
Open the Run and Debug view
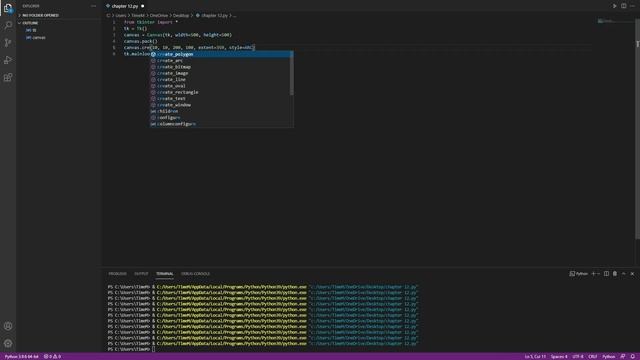tap(8, 60)
